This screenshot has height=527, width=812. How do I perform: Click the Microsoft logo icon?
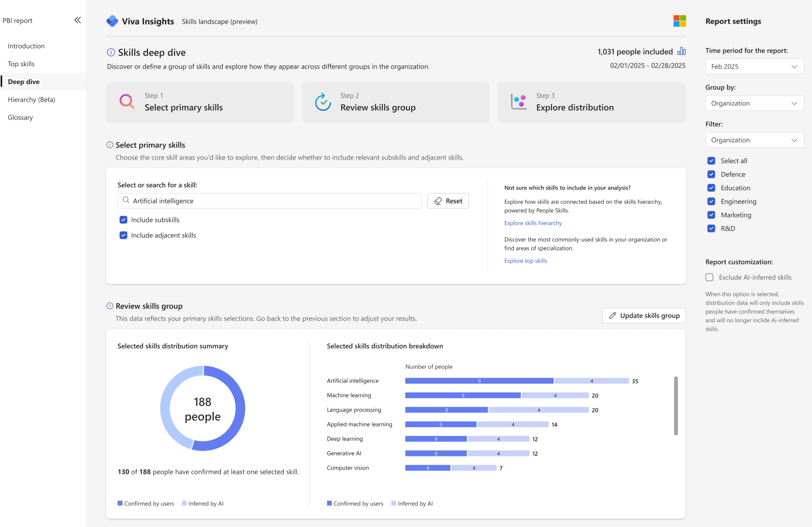click(680, 21)
